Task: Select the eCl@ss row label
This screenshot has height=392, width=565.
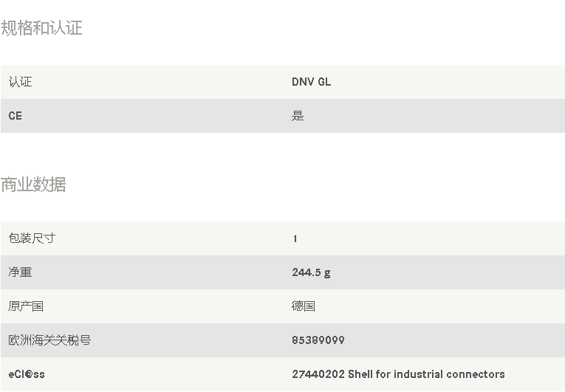Action: point(27,374)
